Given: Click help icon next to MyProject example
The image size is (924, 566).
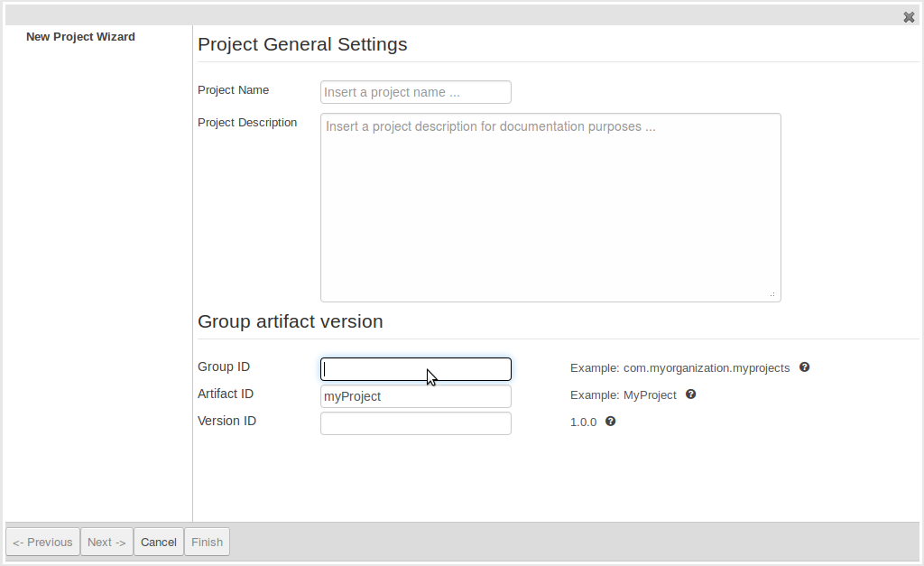Looking at the screenshot, I should 690,394.
